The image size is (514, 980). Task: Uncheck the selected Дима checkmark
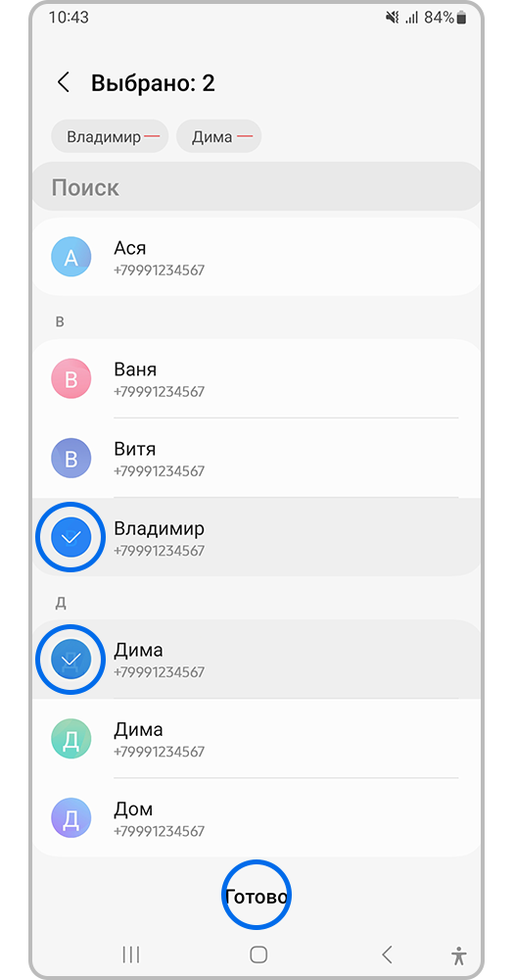(70, 659)
